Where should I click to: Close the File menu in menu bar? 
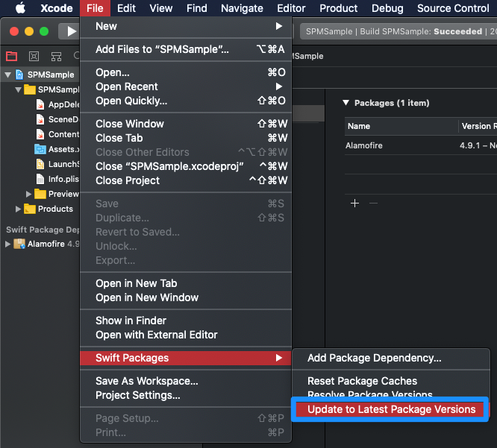pyautogui.click(x=95, y=8)
